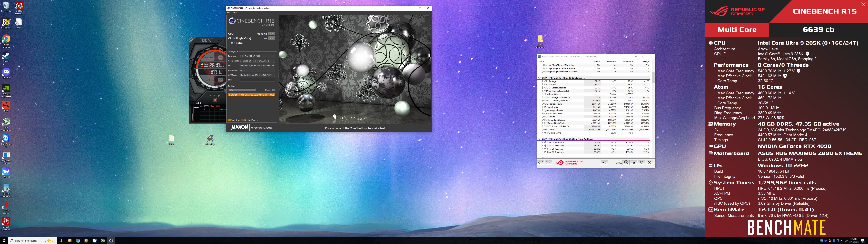Viewport: 868px width, 244px height.
Task: Open the Help menu in Cinebench
Action: coord(234,13)
